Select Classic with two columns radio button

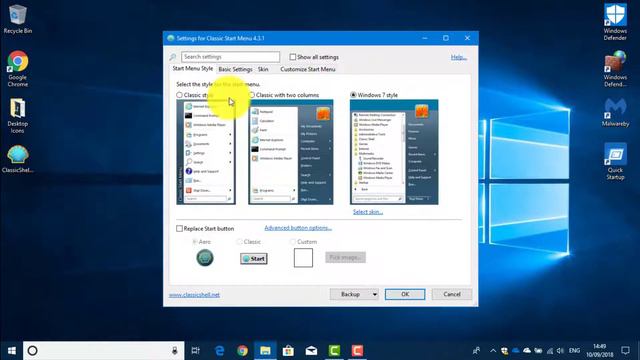pyautogui.click(x=251, y=95)
